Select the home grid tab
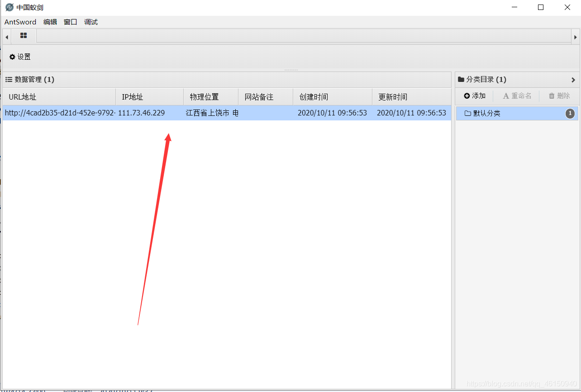Image resolution: width=581 pixels, height=392 pixels. [x=24, y=36]
